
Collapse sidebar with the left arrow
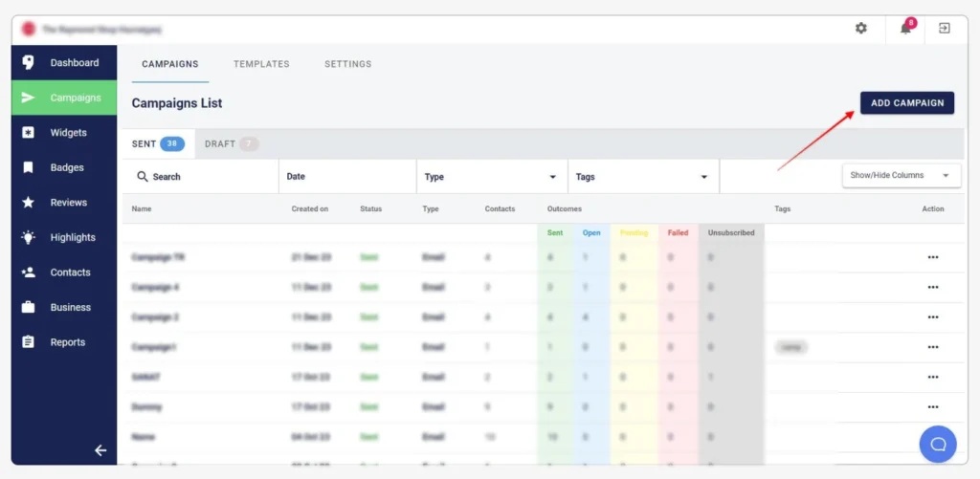click(x=100, y=450)
